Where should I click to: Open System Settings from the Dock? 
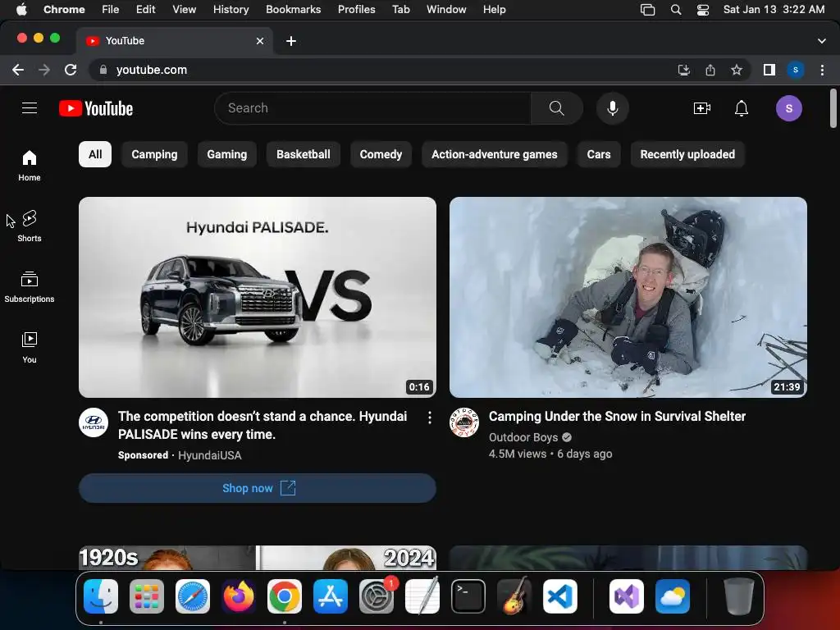click(x=376, y=596)
